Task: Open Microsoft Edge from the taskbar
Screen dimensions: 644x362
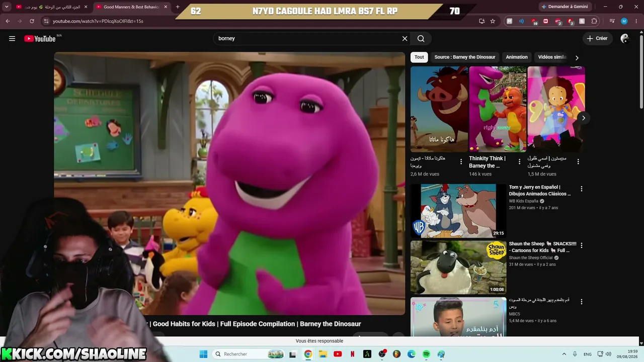Action: [412, 354]
